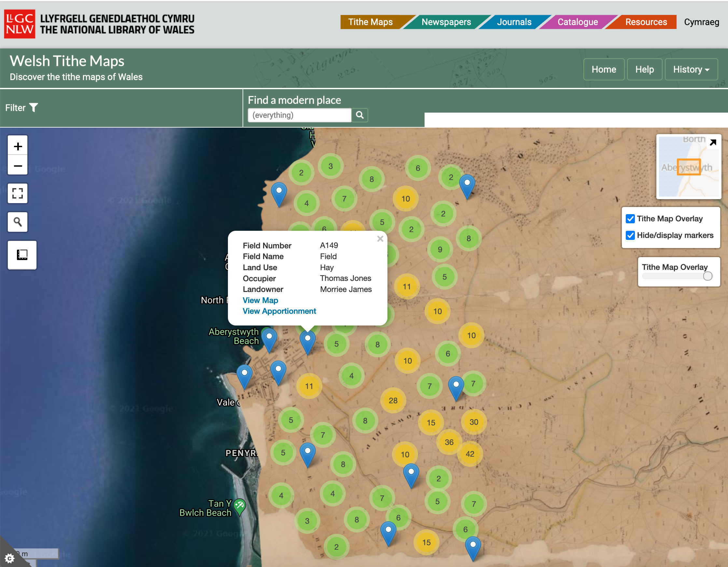Open the cluster marker labeled 42
This screenshot has width=728, height=567.
[470, 454]
